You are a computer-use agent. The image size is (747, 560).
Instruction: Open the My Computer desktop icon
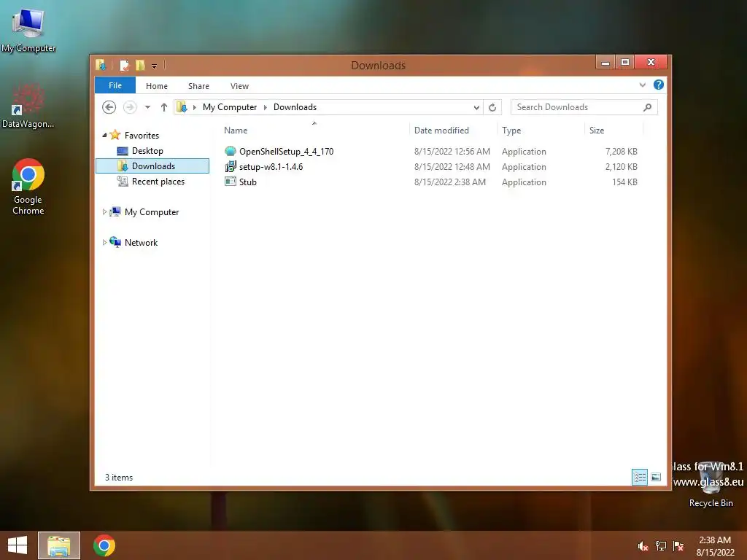click(x=28, y=29)
